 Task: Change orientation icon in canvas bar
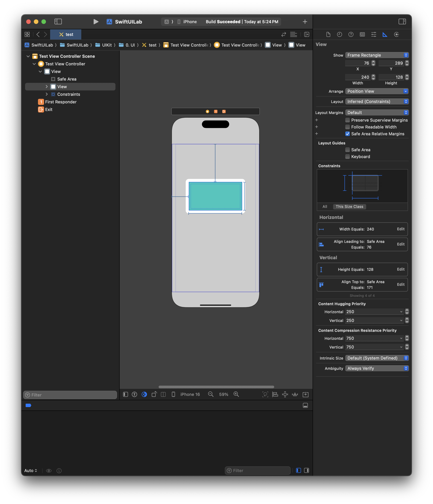coord(154,394)
